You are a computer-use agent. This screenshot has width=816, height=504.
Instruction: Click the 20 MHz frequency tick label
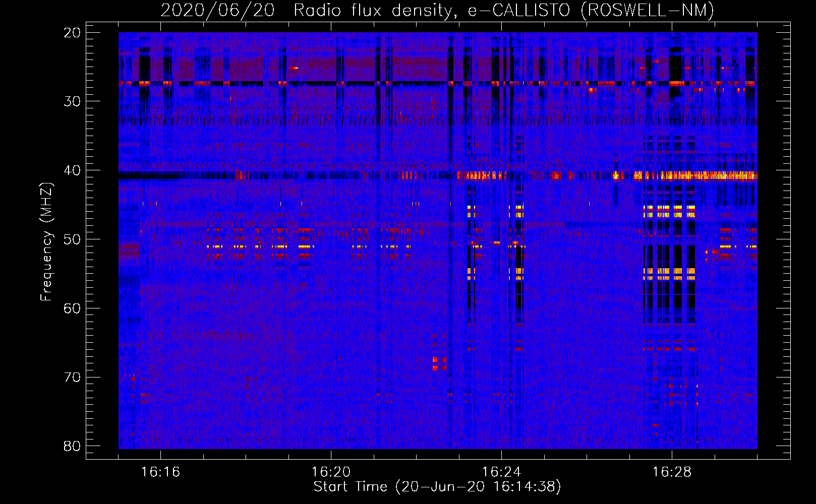(72, 33)
